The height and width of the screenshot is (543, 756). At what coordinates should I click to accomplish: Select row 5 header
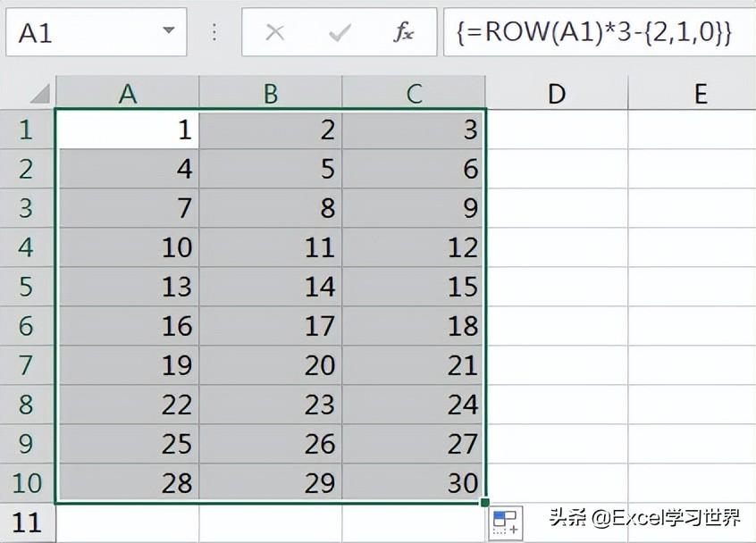pyautogui.click(x=26, y=286)
